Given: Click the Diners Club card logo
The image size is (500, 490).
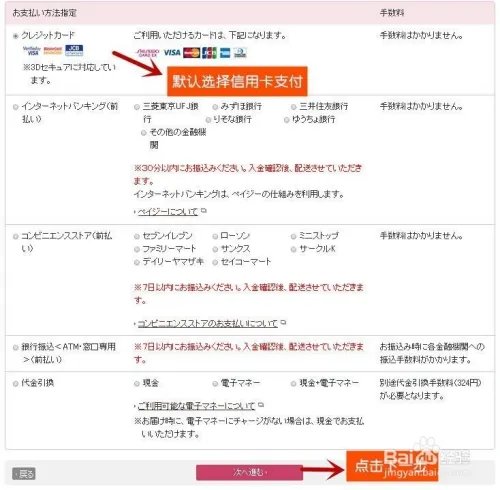Looking at the screenshot, I should pos(240,53).
